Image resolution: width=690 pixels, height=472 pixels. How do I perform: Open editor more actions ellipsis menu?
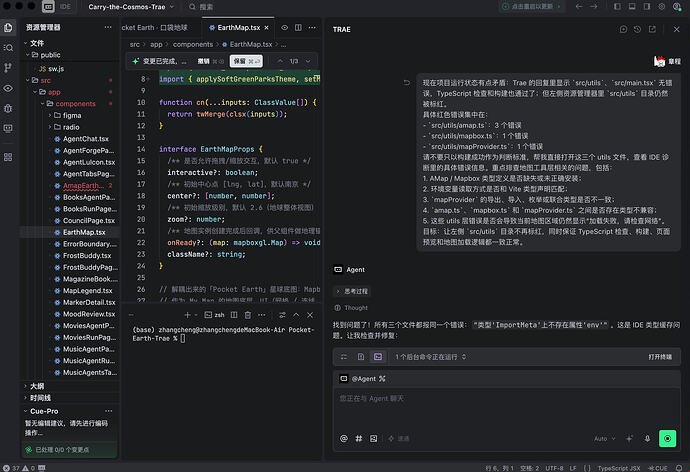(x=312, y=28)
